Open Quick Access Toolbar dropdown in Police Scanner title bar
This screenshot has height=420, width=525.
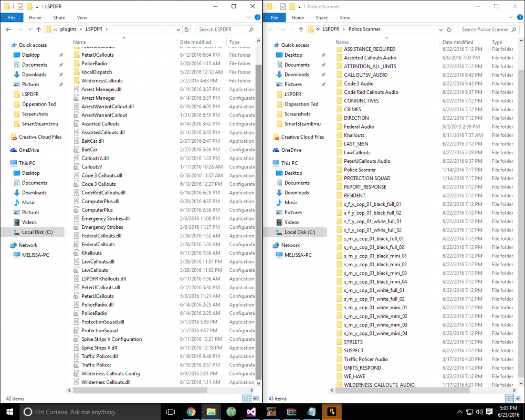(299, 6)
